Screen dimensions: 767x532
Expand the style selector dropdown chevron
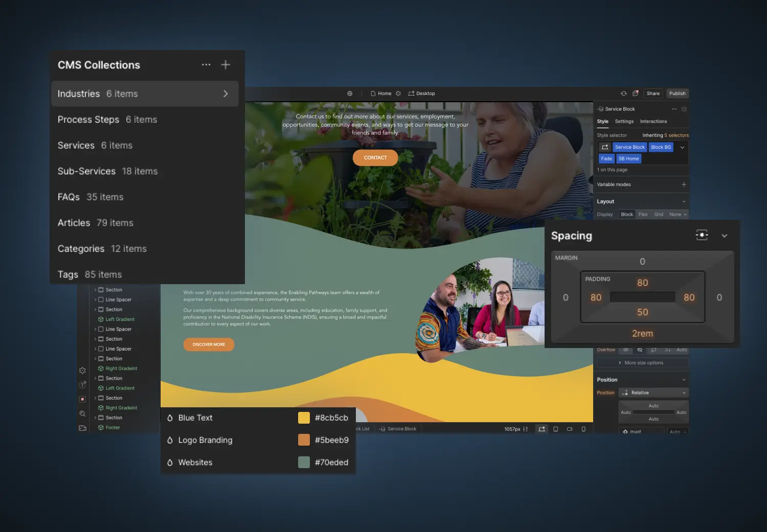(x=682, y=147)
